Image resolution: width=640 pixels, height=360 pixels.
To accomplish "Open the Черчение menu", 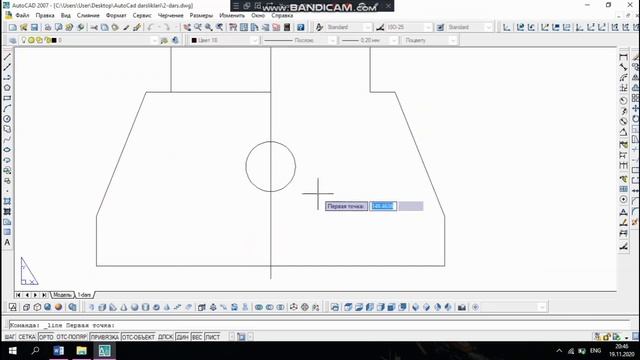I will (171, 16).
